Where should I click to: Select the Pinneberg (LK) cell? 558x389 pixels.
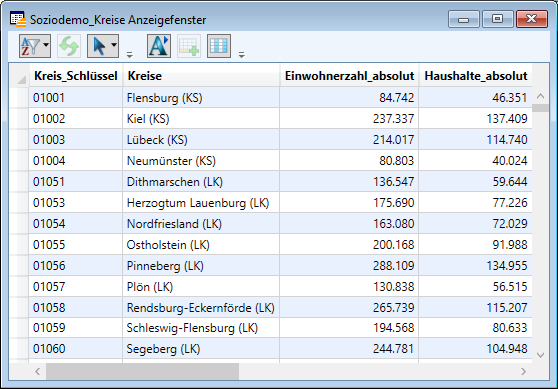coord(201,266)
